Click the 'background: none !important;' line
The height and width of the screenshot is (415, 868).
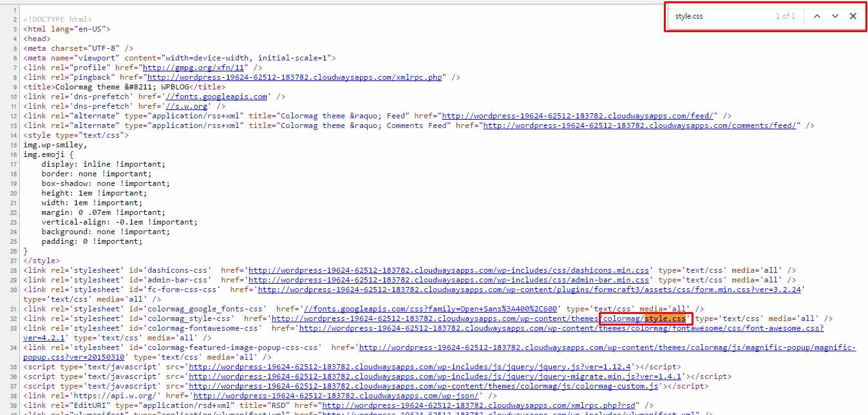106,232
